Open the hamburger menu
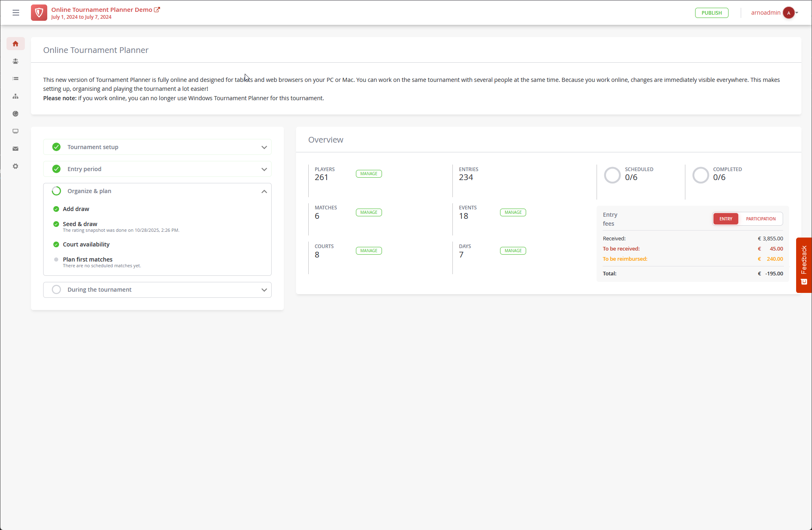This screenshot has height=530, width=812. [16, 13]
